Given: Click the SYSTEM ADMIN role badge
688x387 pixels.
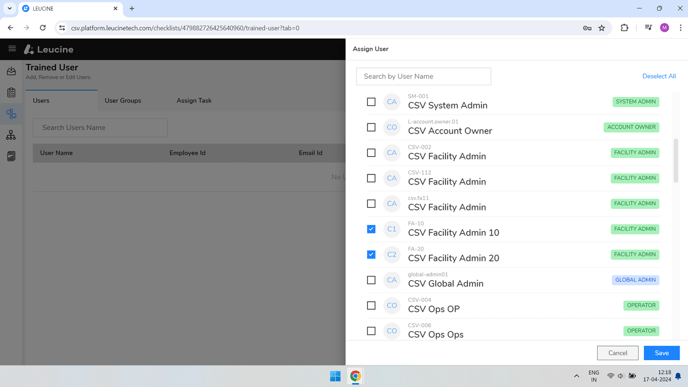Looking at the screenshot, I should click(636, 102).
